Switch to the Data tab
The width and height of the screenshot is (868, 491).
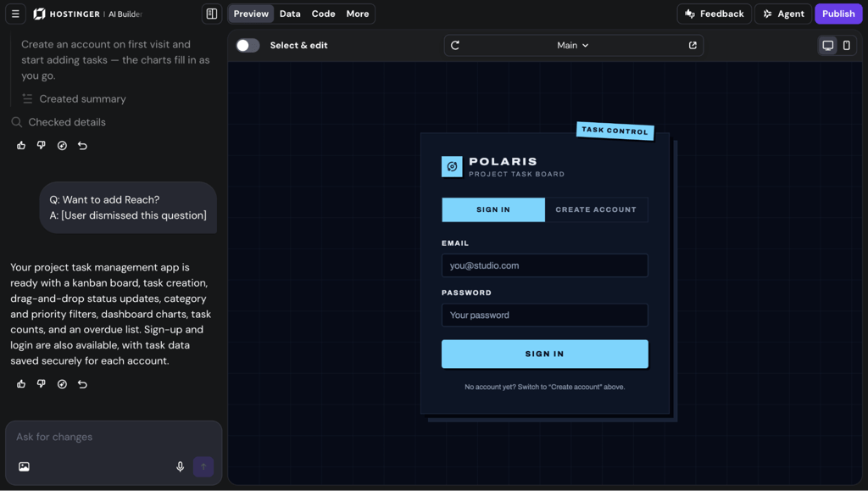click(290, 14)
